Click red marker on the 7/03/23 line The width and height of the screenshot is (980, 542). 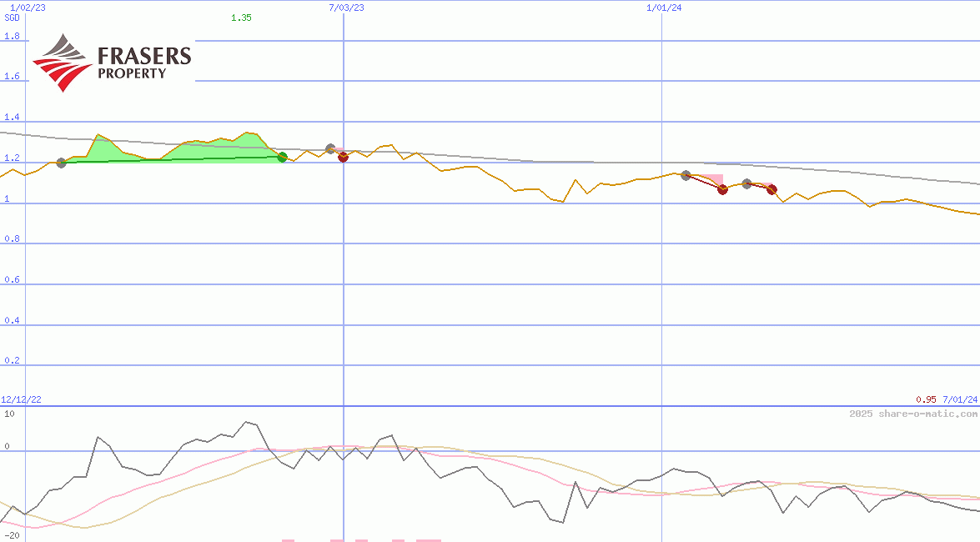pos(343,157)
